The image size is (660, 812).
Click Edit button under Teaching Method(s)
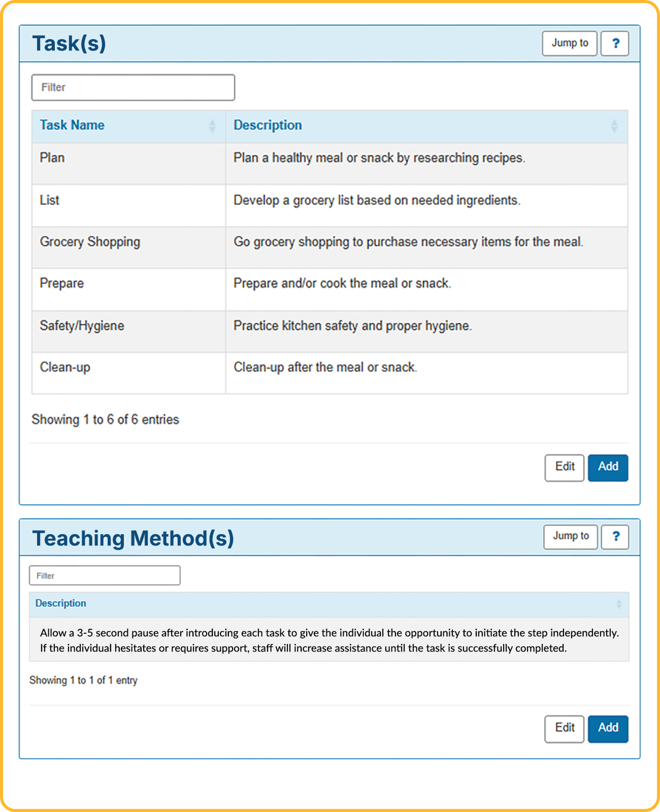[x=565, y=729]
